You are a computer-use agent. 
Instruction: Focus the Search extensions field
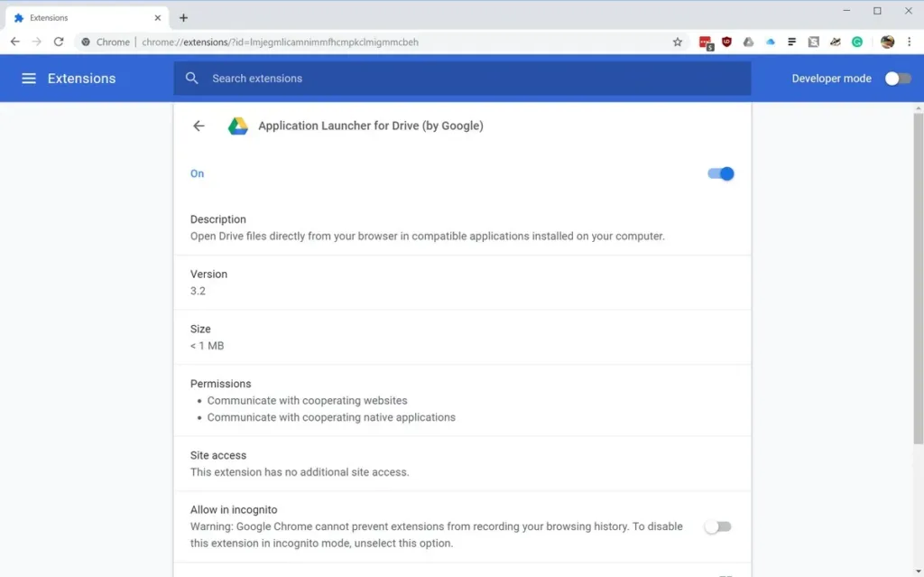(462, 79)
